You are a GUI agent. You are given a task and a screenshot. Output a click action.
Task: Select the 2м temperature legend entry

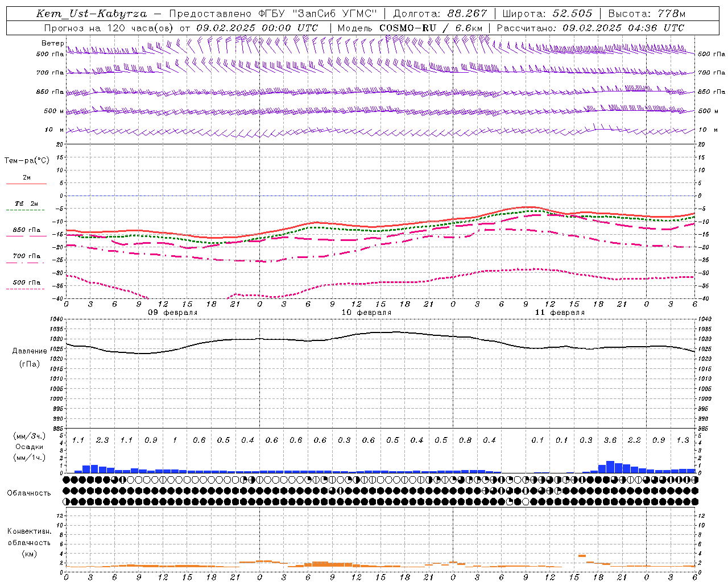[26, 178]
